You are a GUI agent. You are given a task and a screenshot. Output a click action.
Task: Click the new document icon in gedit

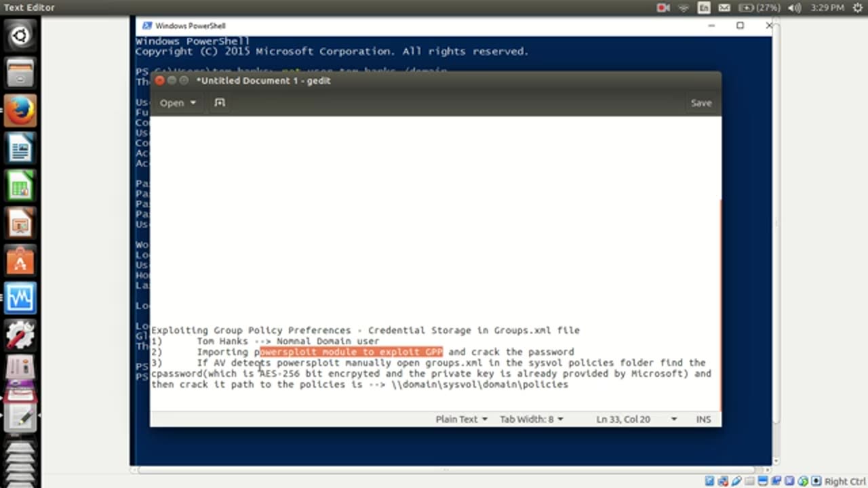[x=220, y=102]
